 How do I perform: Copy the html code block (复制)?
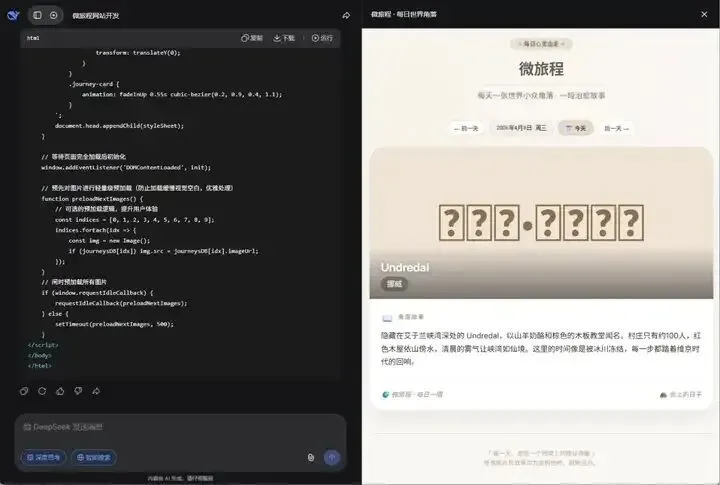click(x=252, y=38)
